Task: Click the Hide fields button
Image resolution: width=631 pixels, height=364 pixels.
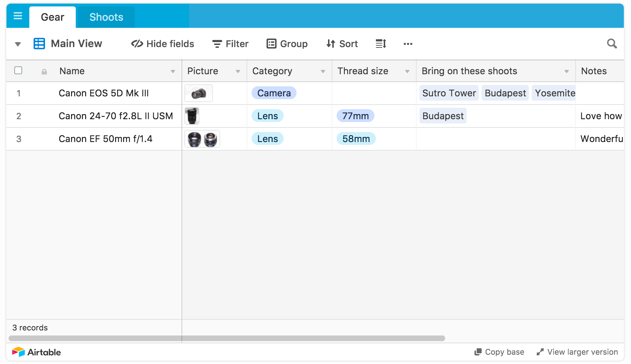Action: click(x=163, y=44)
